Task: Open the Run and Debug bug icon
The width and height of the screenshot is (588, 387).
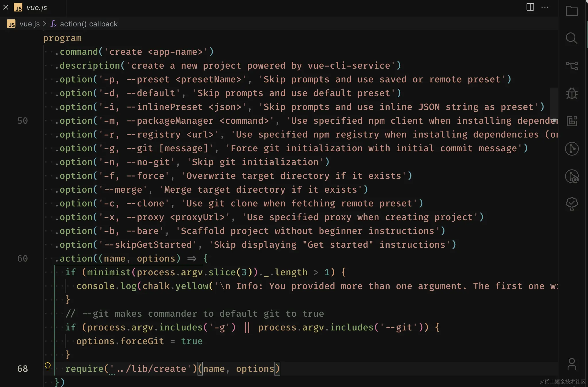Action: (572, 93)
